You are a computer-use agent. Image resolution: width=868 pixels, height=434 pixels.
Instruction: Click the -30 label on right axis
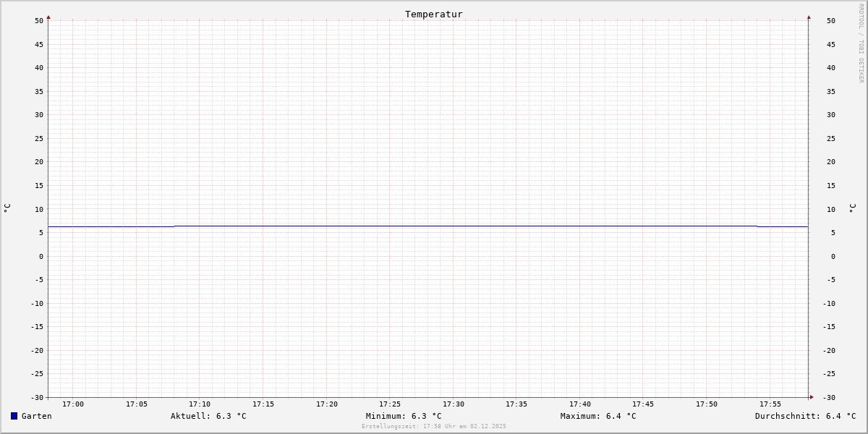(x=829, y=397)
